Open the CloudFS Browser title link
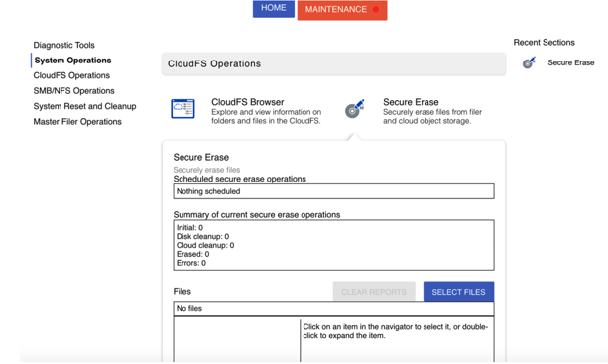This screenshot has height=364, width=608. pyautogui.click(x=247, y=102)
